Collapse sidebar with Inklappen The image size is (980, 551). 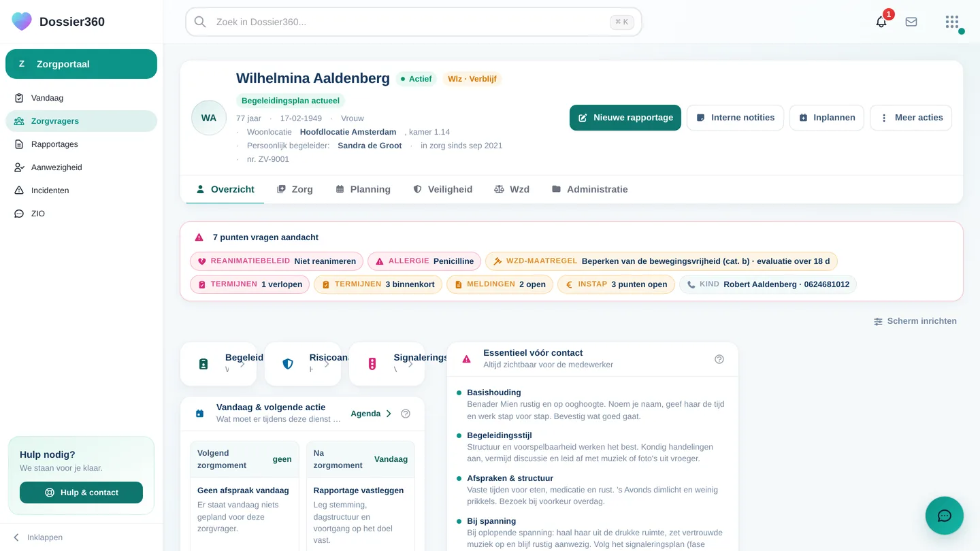pyautogui.click(x=38, y=537)
